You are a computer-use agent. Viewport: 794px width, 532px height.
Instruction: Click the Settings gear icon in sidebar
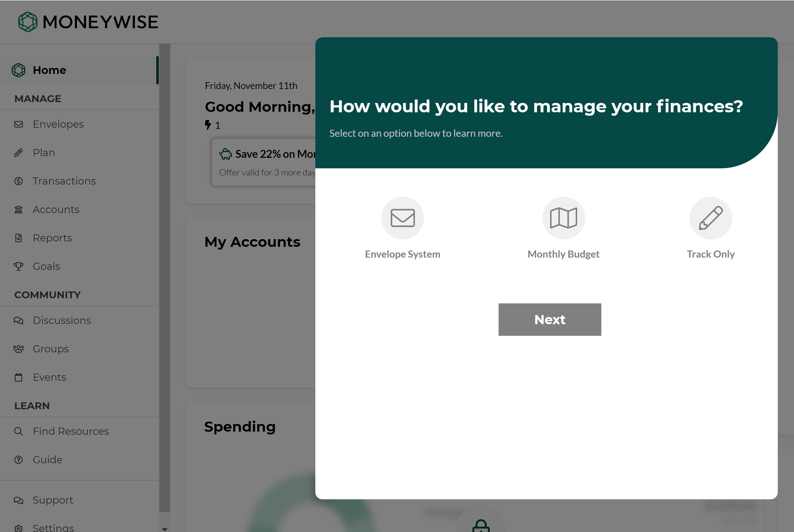tap(18, 528)
